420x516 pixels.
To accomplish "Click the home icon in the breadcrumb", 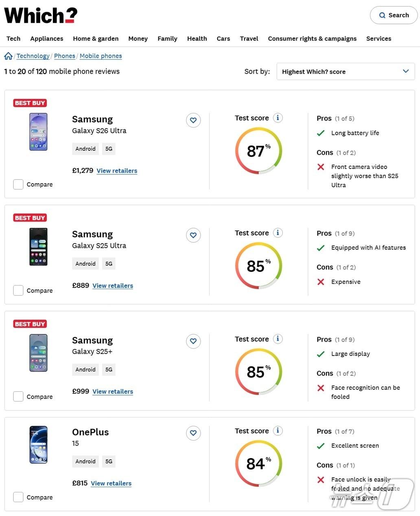I will 8,56.
